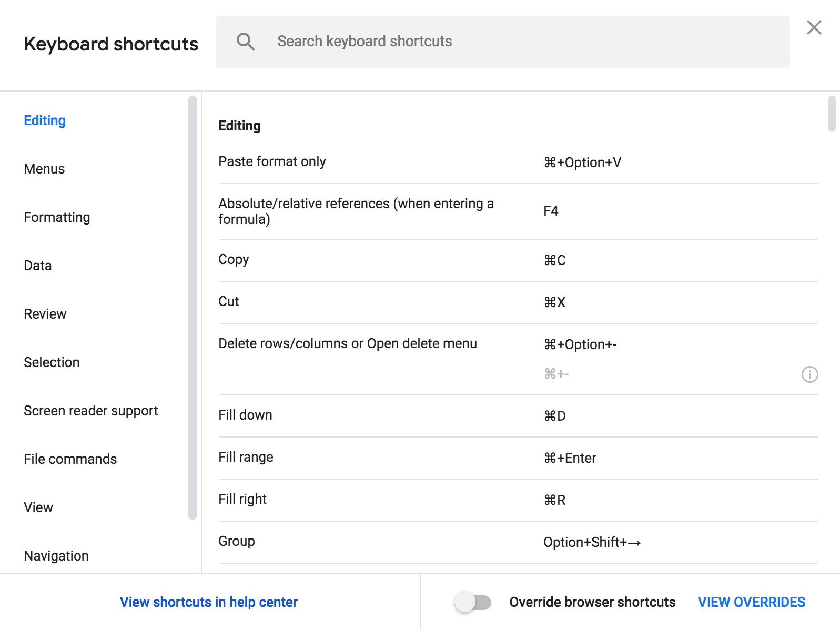Switch to the Menus category
Screen dimensions: 840x630
44,169
